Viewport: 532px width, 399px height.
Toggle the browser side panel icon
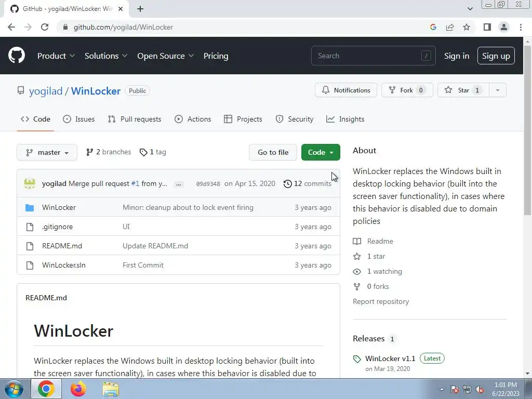click(x=487, y=27)
